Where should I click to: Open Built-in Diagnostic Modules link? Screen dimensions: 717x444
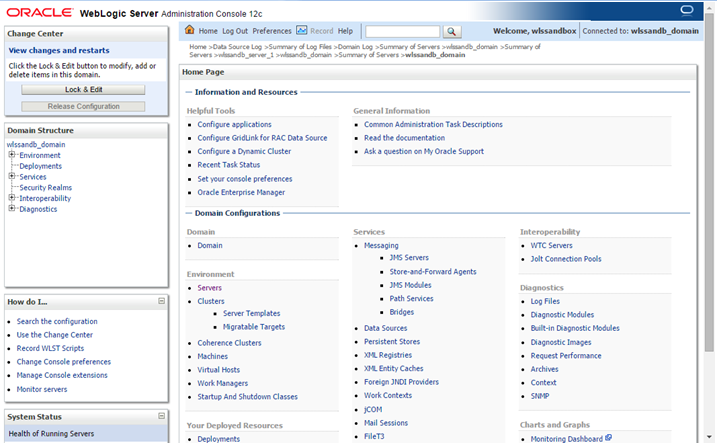point(575,328)
